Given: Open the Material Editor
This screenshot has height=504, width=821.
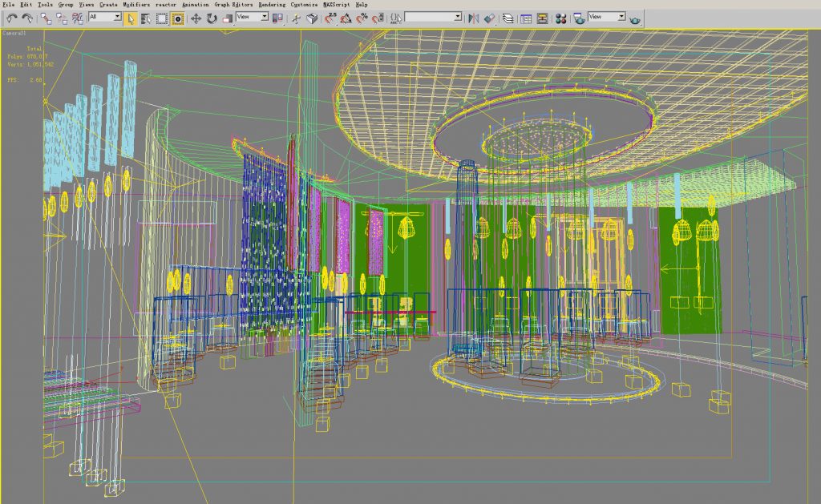Looking at the screenshot, I should pyautogui.click(x=561, y=16).
